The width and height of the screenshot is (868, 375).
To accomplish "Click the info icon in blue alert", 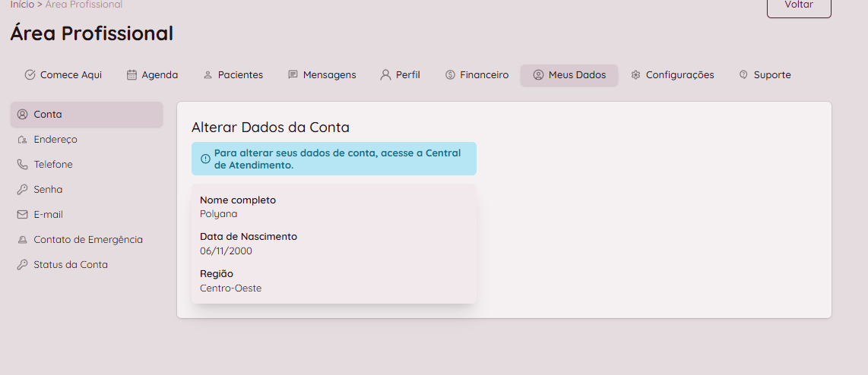I will [x=205, y=159].
